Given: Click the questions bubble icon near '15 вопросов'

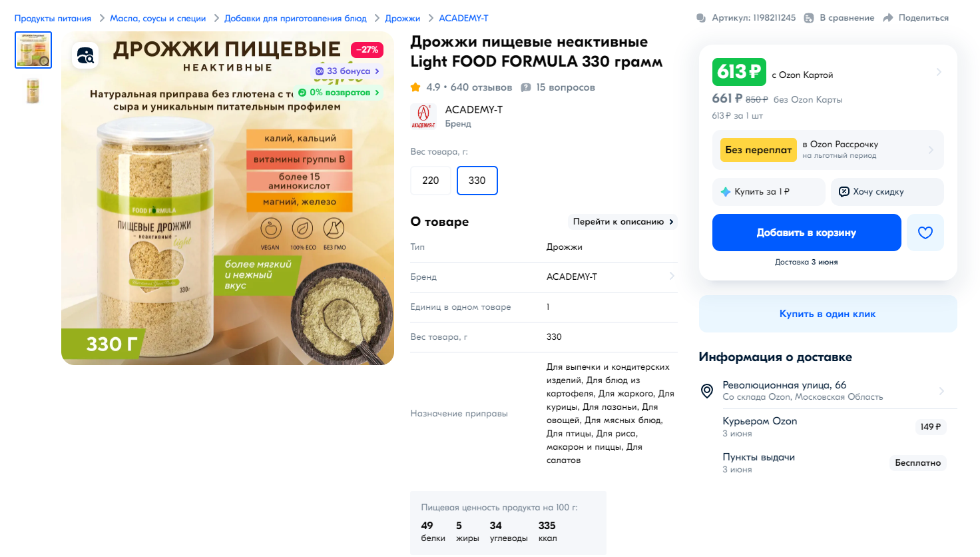Looking at the screenshot, I should click(x=526, y=87).
